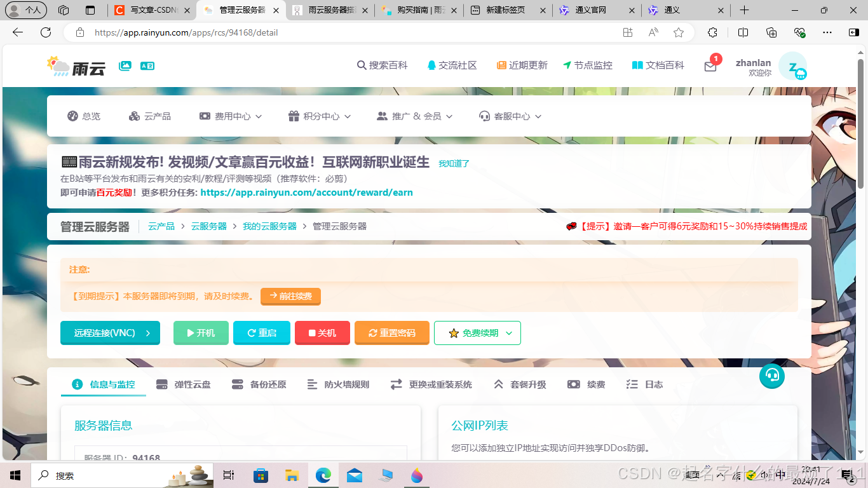
Task: Switch to 写文章-CSDN browser tab
Action: coord(151,10)
